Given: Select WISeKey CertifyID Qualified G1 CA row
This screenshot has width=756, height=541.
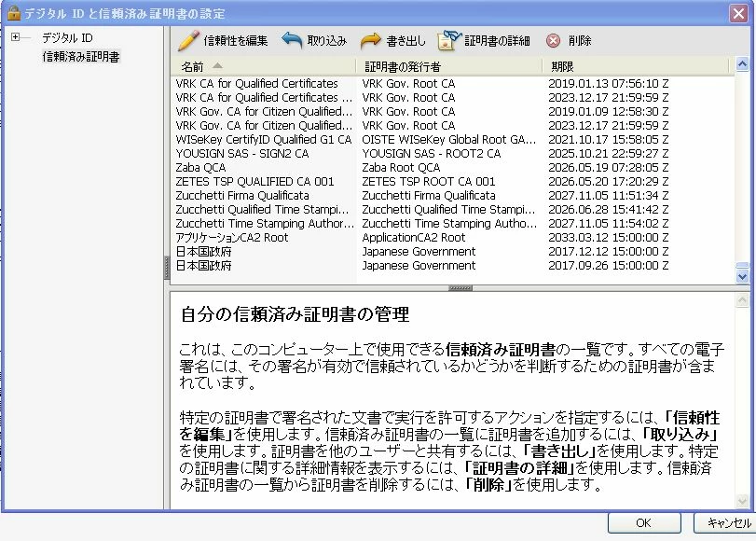Looking at the screenshot, I should click(x=453, y=140).
